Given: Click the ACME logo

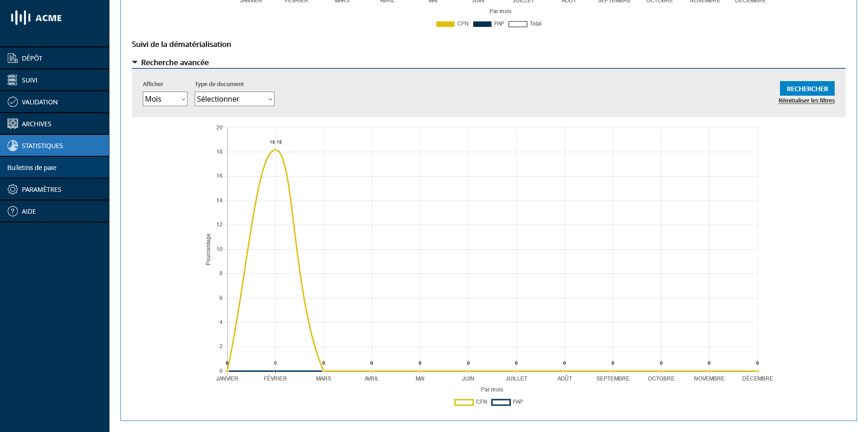Looking at the screenshot, I should pos(36,18).
